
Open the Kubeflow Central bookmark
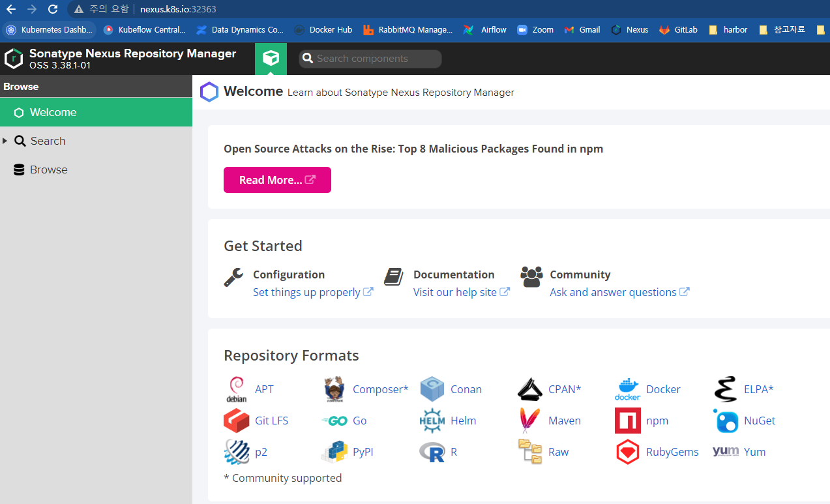click(x=145, y=29)
